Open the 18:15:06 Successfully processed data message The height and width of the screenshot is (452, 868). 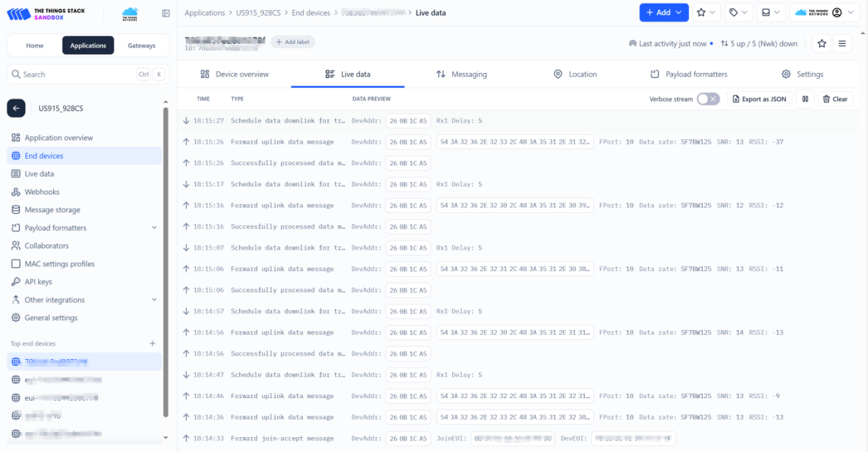[x=518, y=290]
